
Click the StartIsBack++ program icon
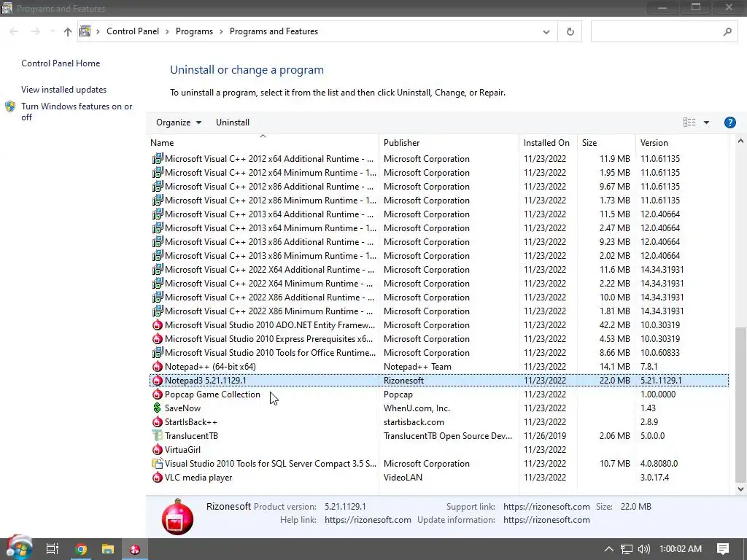point(158,422)
